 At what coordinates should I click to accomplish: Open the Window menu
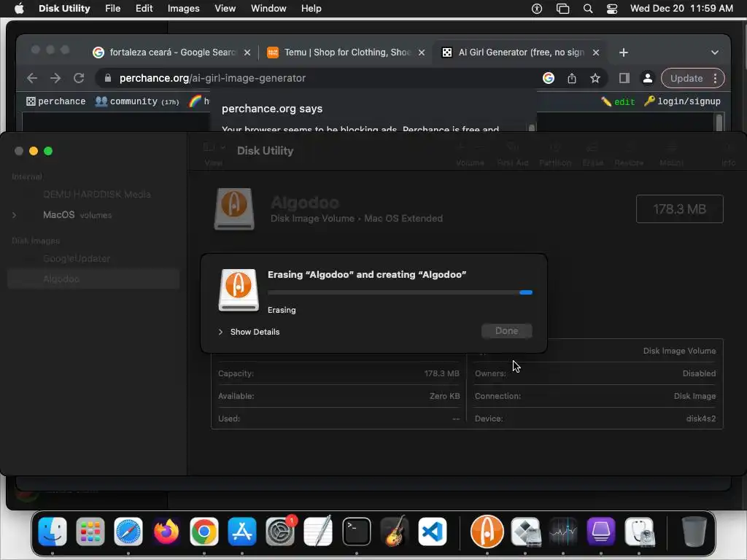(x=268, y=9)
